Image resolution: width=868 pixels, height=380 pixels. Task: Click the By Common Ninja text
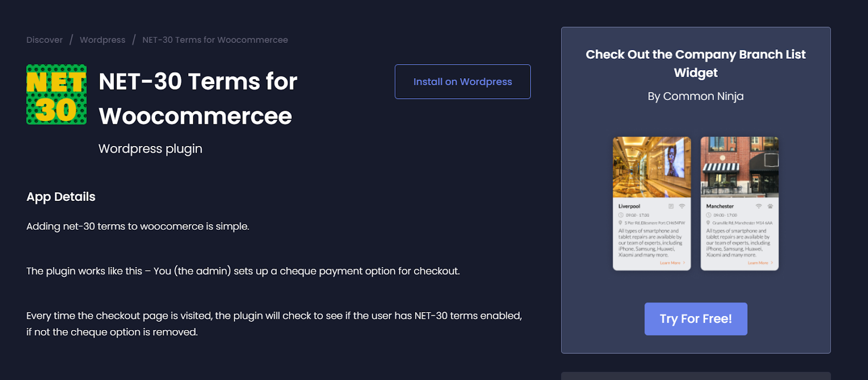pos(696,96)
